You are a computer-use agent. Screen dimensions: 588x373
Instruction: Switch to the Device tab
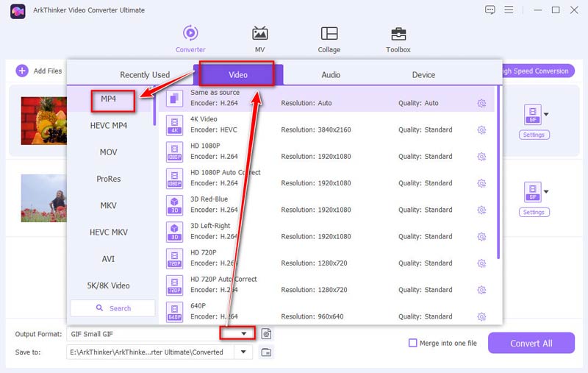pos(423,75)
